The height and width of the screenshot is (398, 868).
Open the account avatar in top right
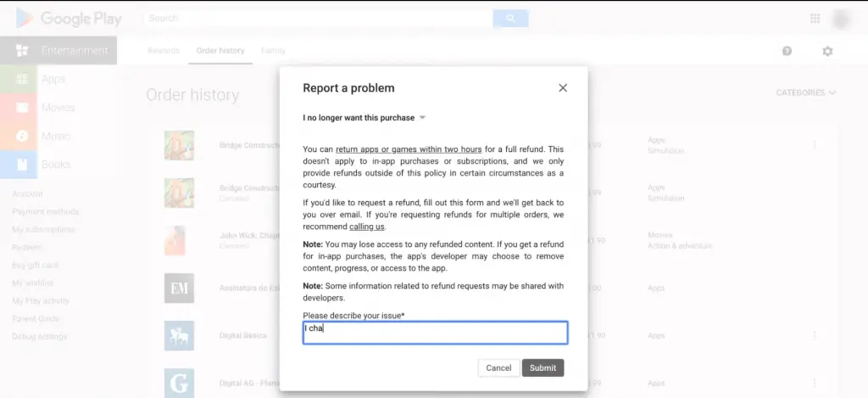[x=841, y=19]
